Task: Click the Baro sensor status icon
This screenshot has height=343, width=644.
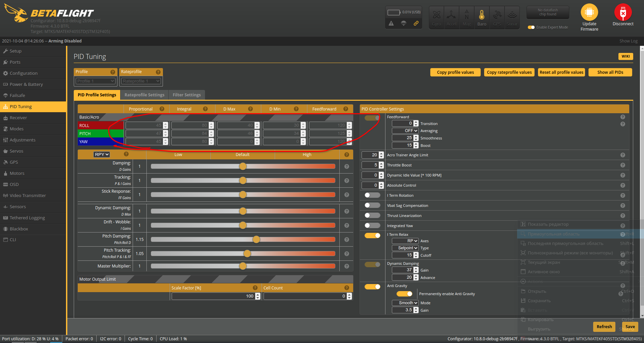Action: (482, 18)
